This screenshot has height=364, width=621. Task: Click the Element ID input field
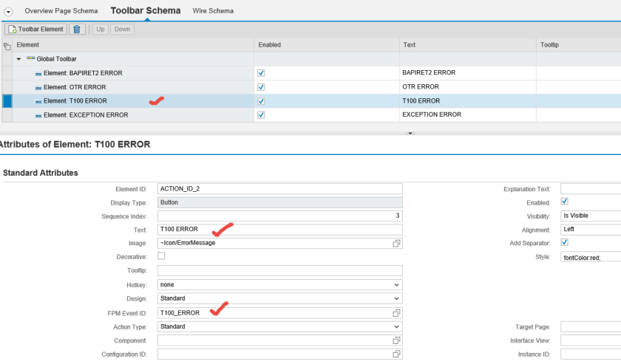click(x=280, y=189)
